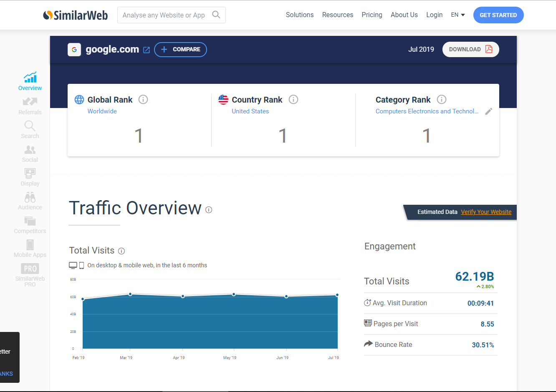The width and height of the screenshot is (556, 392).
Task: Click the COMPARE button
Action: [180, 50]
